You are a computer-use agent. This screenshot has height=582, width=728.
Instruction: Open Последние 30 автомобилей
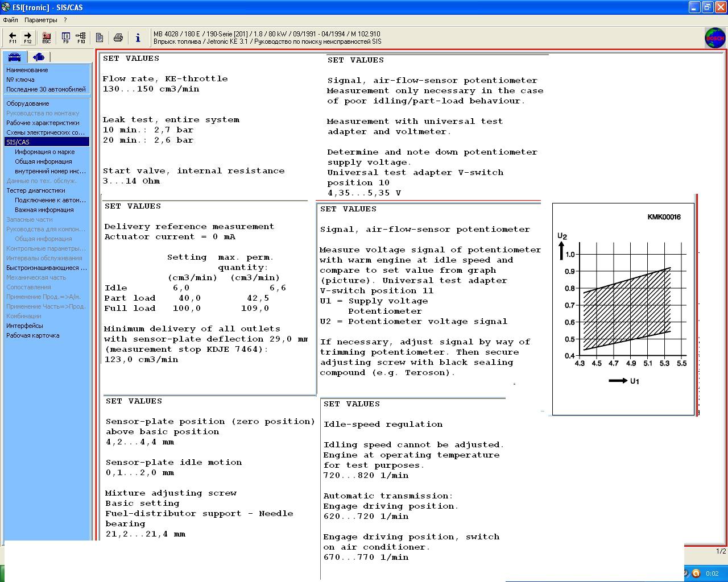click(x=45, y=89)
